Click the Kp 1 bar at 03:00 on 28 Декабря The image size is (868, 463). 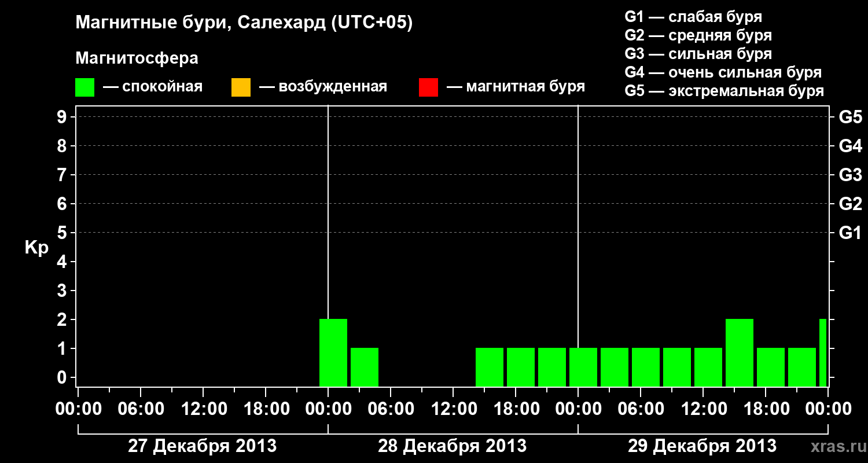click(365, 367)
